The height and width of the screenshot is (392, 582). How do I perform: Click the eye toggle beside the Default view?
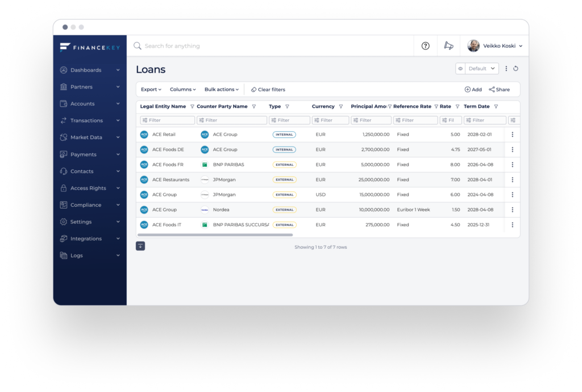[x=460, y=68]
